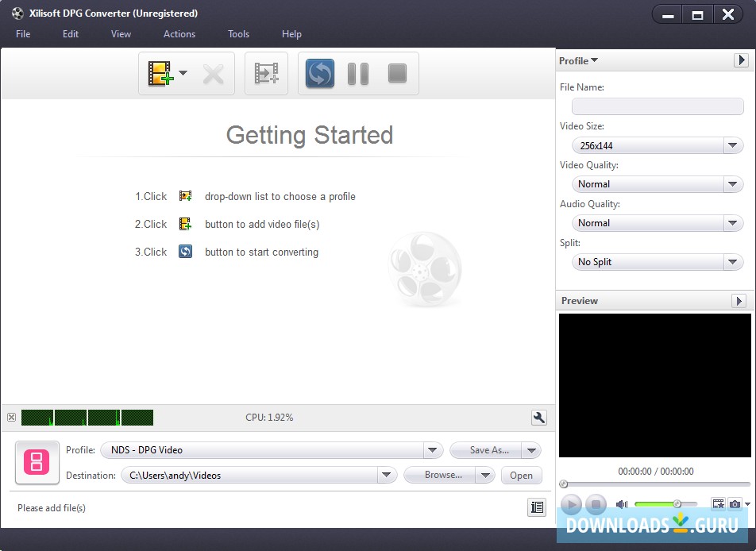Click the Add File toolbar icon
The width and height of the screenshot is (756, 551).
[160, 74]
